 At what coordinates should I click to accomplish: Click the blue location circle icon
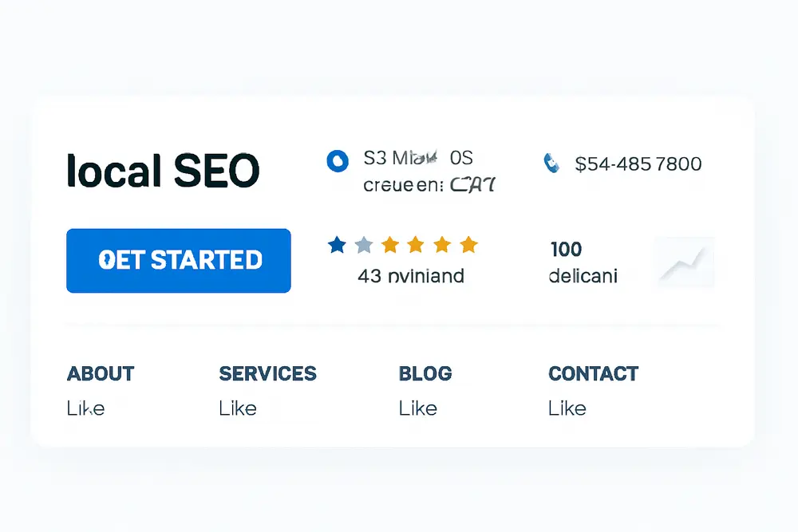(338, 160)
